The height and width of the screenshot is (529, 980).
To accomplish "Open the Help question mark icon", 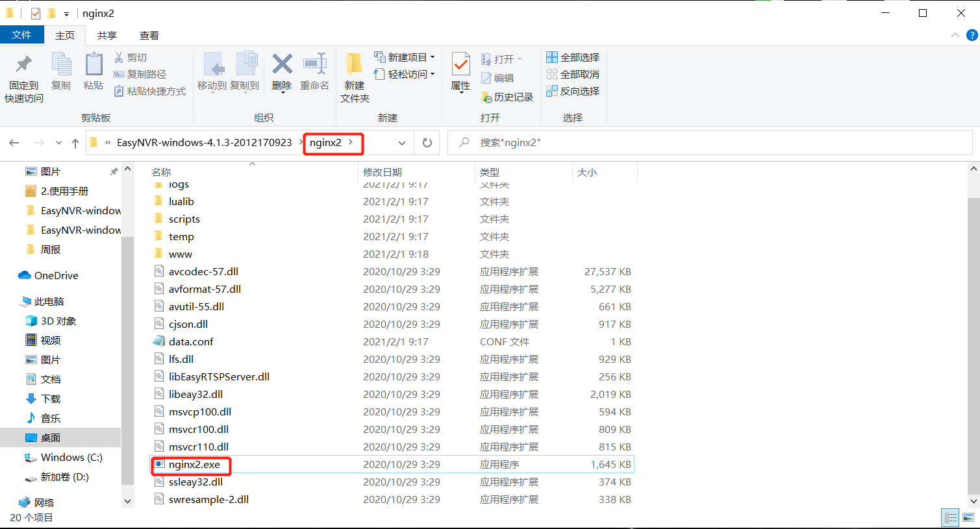I will coord(972,35).
